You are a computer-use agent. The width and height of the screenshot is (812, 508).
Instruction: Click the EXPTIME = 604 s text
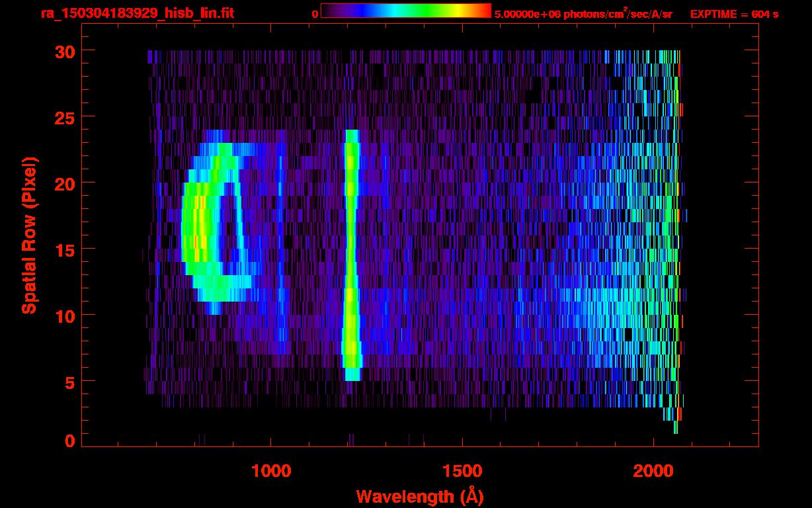click(734, 14)
